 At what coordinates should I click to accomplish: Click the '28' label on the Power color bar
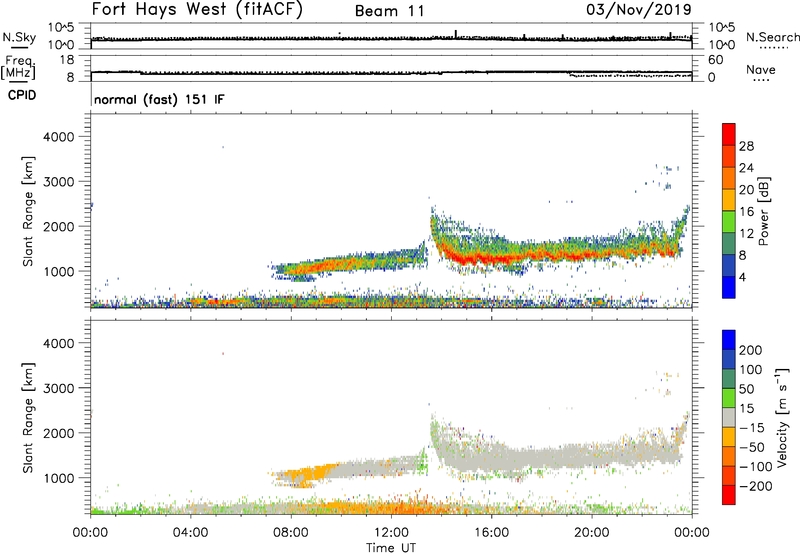point(746,146)
